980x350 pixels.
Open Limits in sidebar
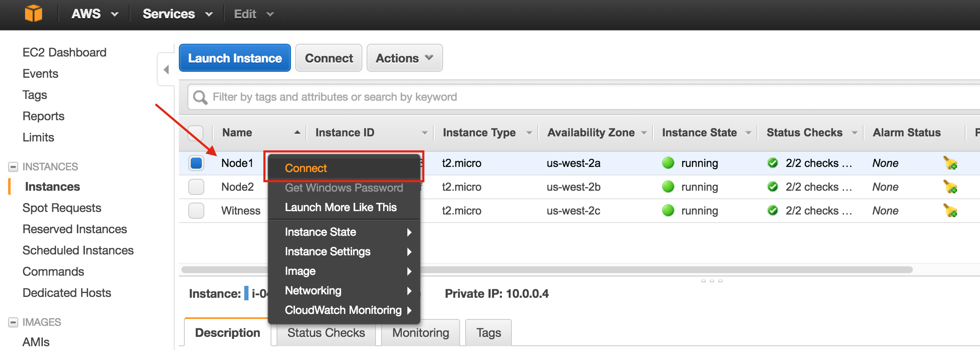(x=38, y=137)
